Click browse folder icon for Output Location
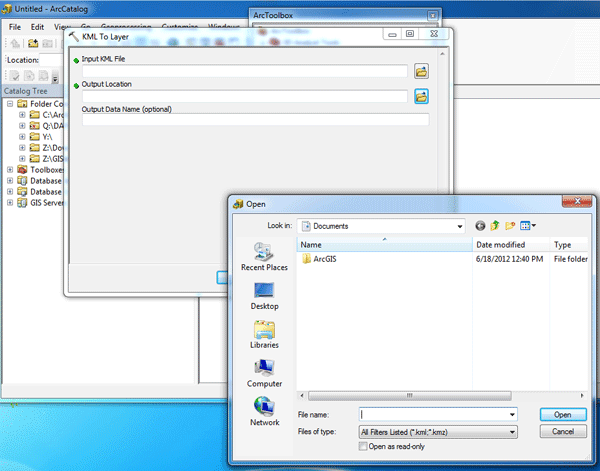Screen dimensions: 600x471 (421, 96)
